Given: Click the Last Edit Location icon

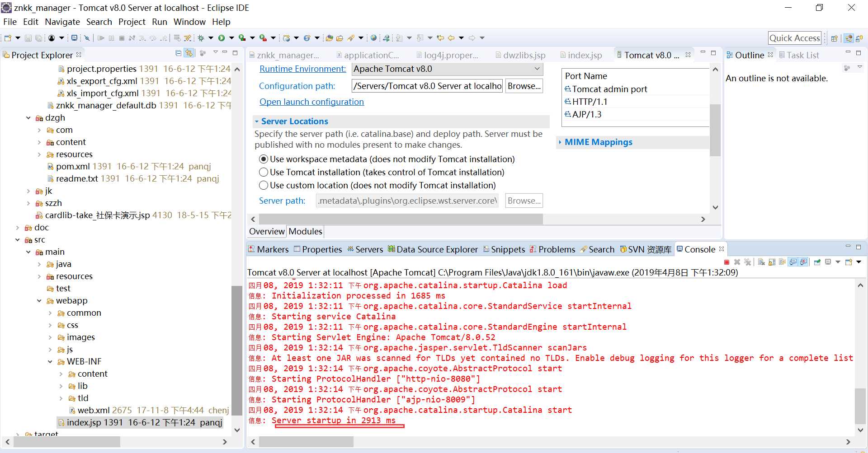Looking at the screenshot, I should click(440, 38).
